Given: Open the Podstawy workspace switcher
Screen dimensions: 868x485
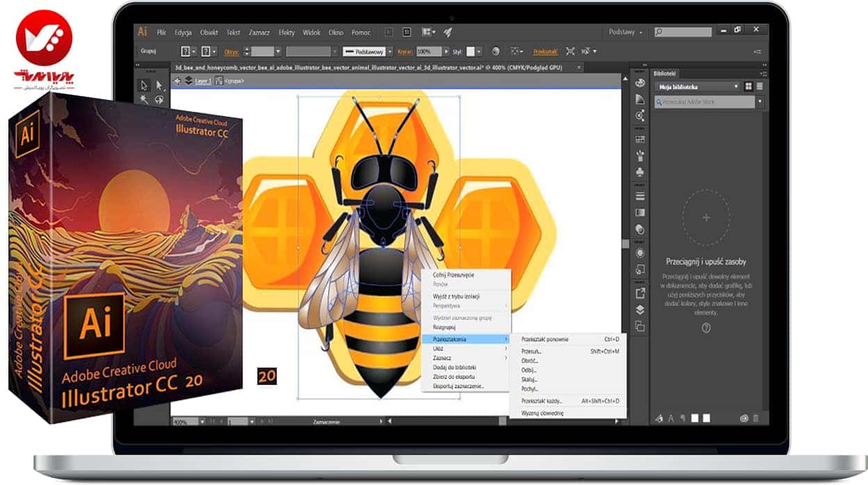Looking at the screenshot, I should pos(625,32).
